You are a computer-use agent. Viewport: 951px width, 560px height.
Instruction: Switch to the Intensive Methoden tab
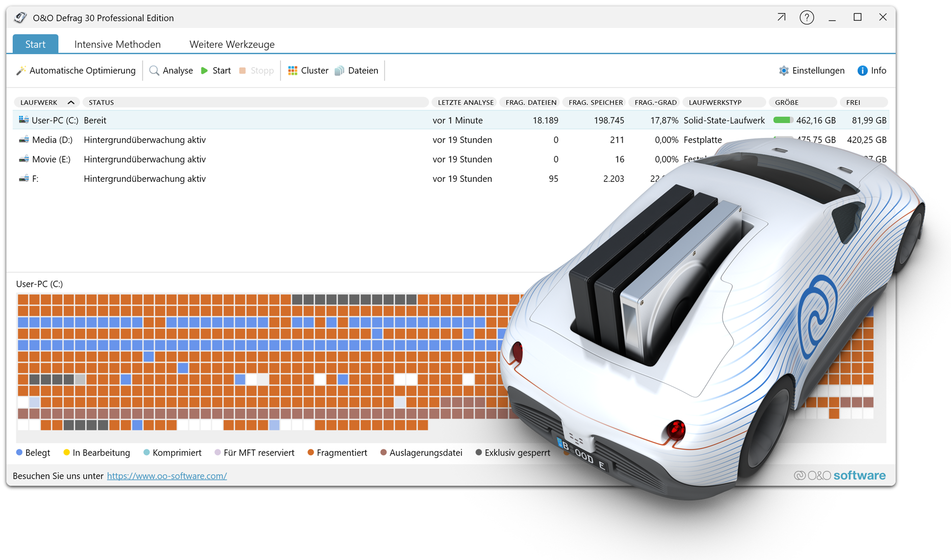pos(117,44)
